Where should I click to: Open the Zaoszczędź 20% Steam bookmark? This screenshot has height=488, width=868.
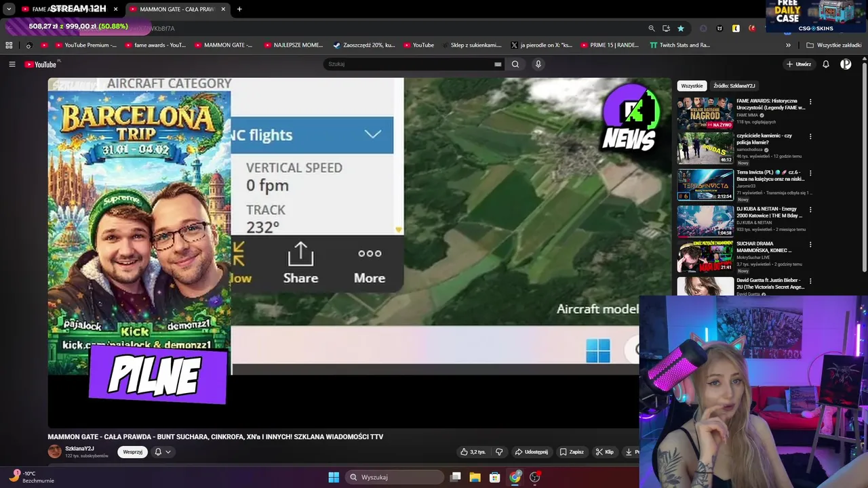pyautogui.click(x=364, y=45)
